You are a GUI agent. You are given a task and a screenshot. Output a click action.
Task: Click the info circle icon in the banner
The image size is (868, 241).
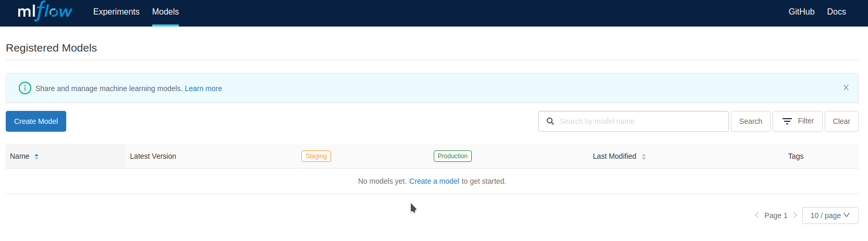[25, 88]
